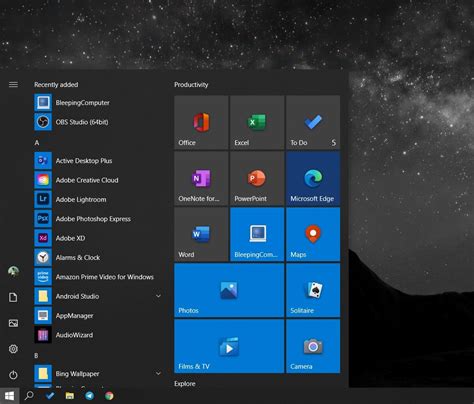Viewport: 474px width, 404px height.
Task: Open the Office tile
Action: pyautogui.click(x=201, y=122)
